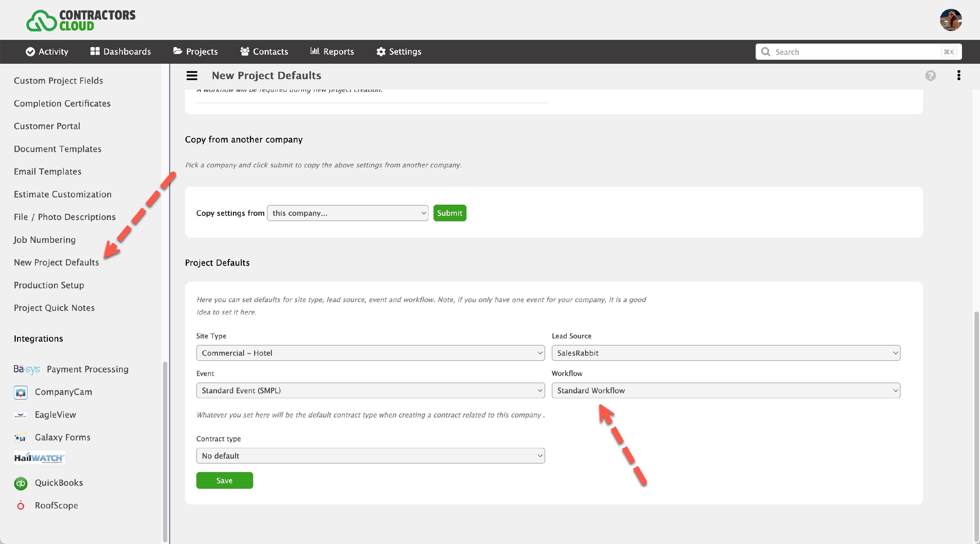Open the Reports menu
980x544 pixels.
tap(332, 52)
